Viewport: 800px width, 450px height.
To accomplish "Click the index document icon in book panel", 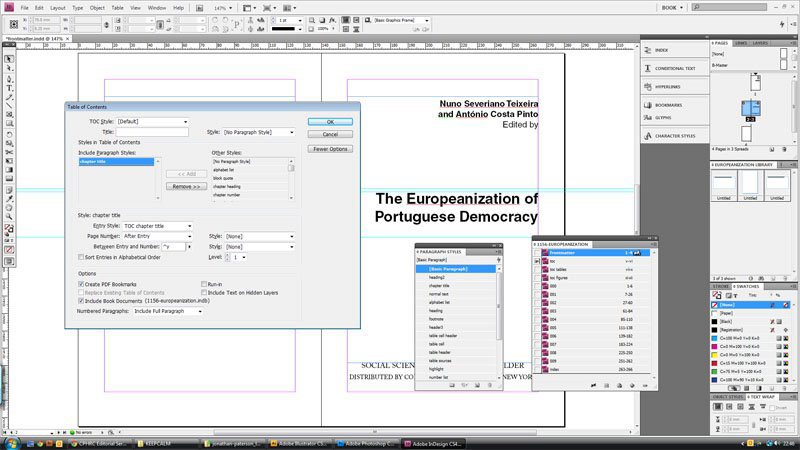I will (x=545, y=369).
